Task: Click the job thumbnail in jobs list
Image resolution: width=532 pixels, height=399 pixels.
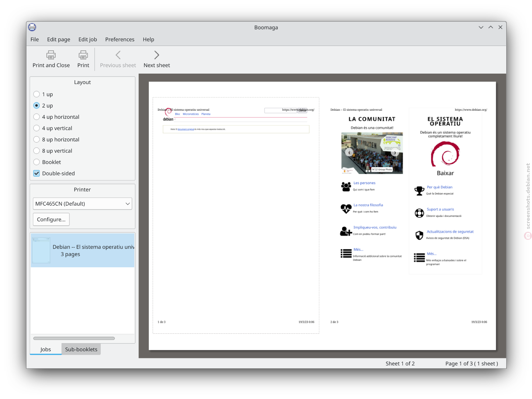Action: point(41,250)
